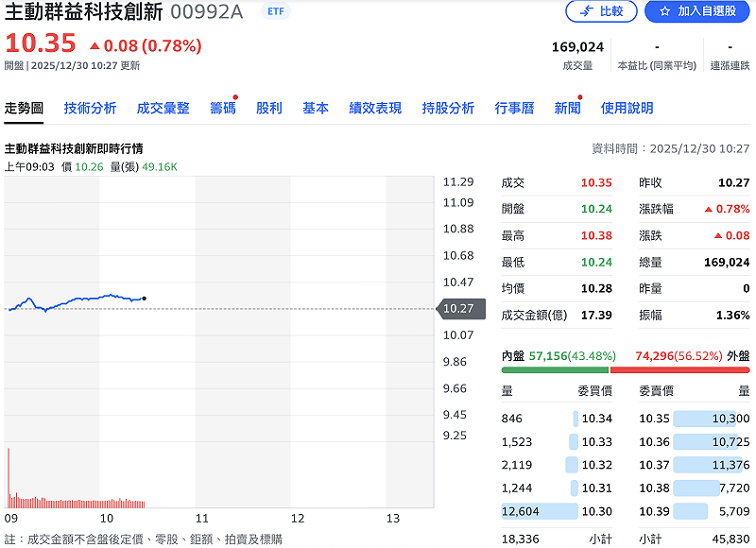Viewport: 756px width, 548px height.
Task: Open the 基本 tab
Action: (x=315, y=109)
